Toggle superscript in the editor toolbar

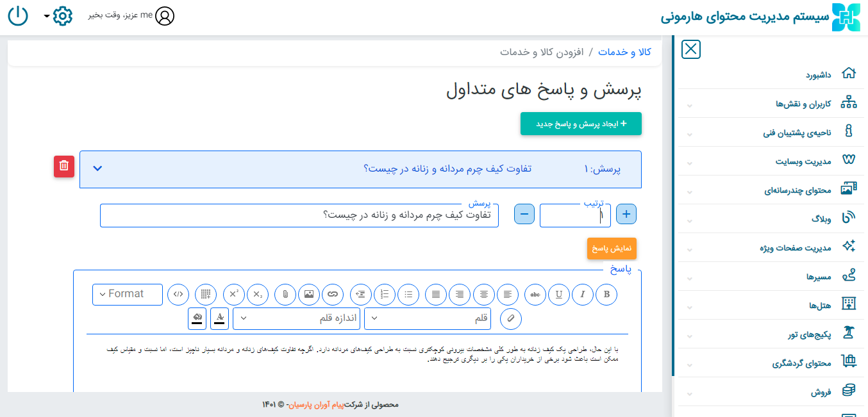point(233,294)
